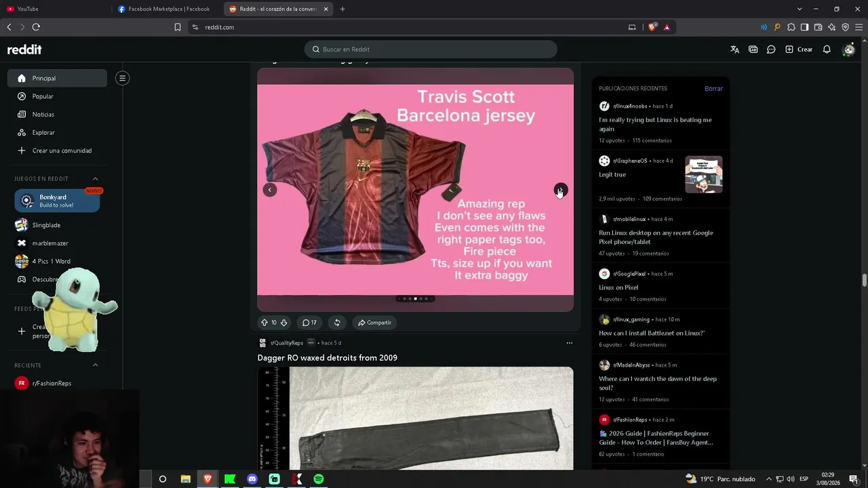Go to next image in the gallery
Viewport: 868px width, 488px height.
click(x=560, y=190)
